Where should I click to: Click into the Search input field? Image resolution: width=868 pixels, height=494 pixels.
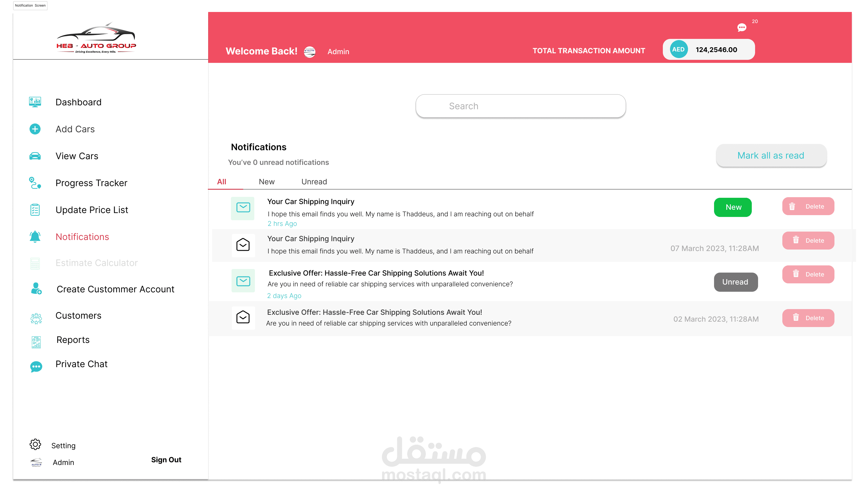click(x=520, y=106)
